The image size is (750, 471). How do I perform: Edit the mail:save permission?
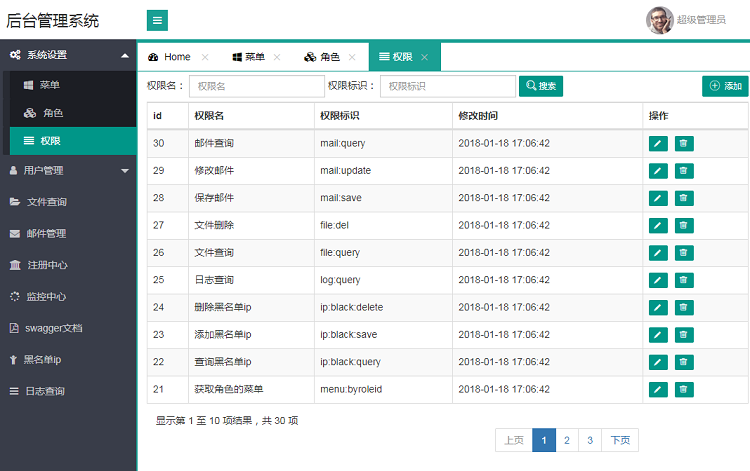click(658, 198)
